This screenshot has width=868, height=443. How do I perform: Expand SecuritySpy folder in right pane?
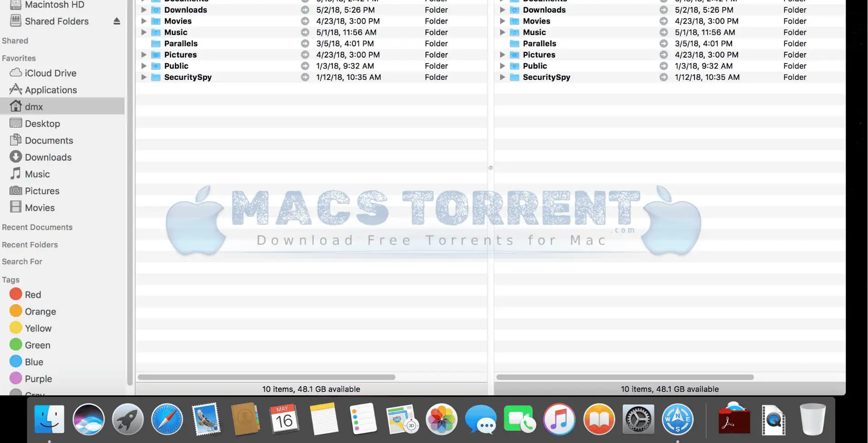point(502,77)
